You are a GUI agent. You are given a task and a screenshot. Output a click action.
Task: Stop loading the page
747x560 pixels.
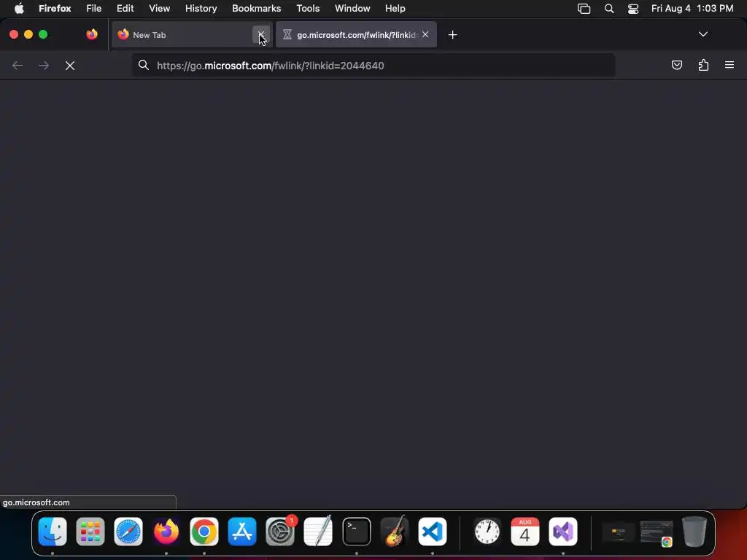tap(70, 66)
